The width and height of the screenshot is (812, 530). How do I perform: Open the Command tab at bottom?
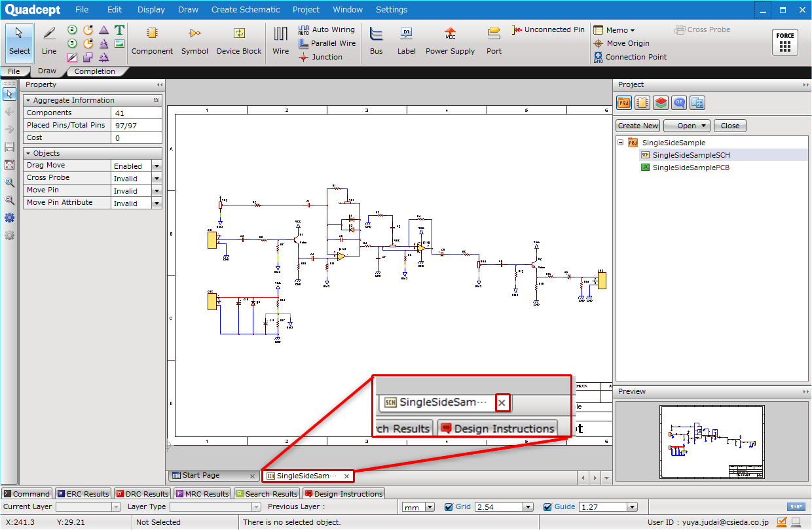pyautogui.click(x=26, y=493)
